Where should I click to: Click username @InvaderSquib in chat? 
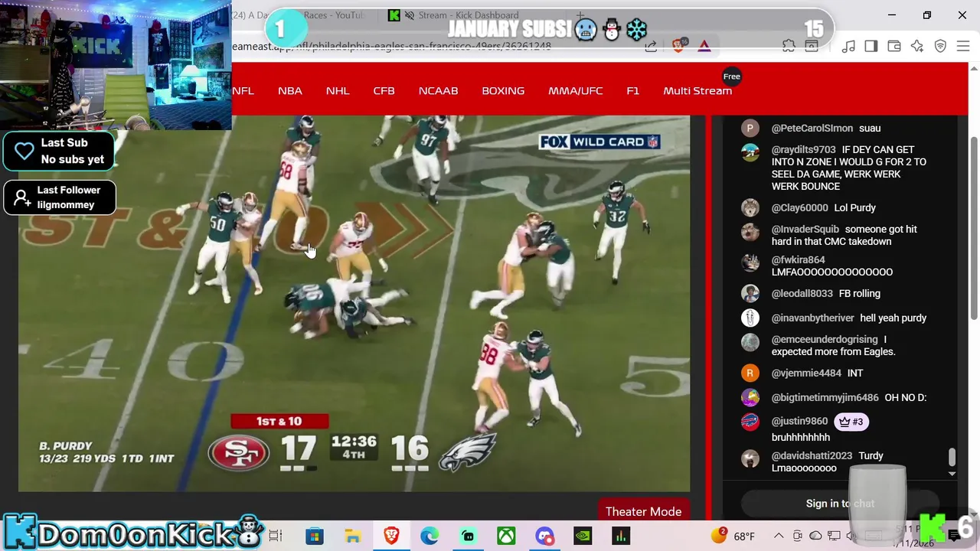[x=805, y=229]
